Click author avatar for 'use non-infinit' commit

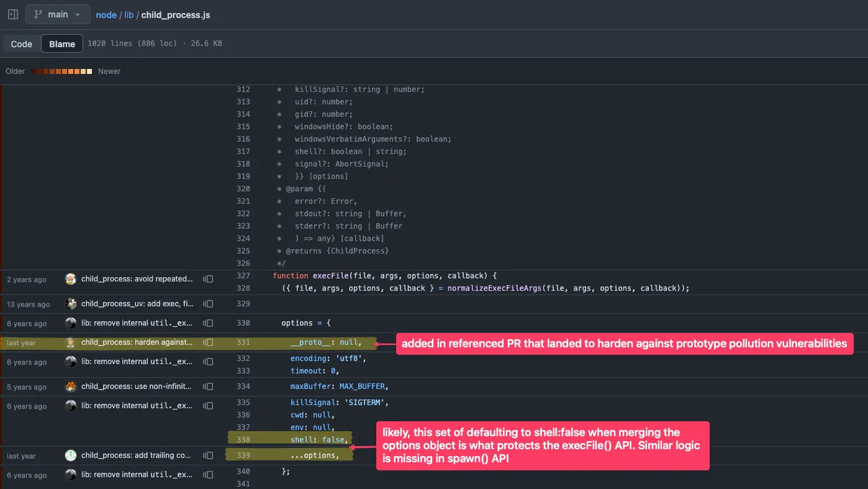(x=71, y=386)
